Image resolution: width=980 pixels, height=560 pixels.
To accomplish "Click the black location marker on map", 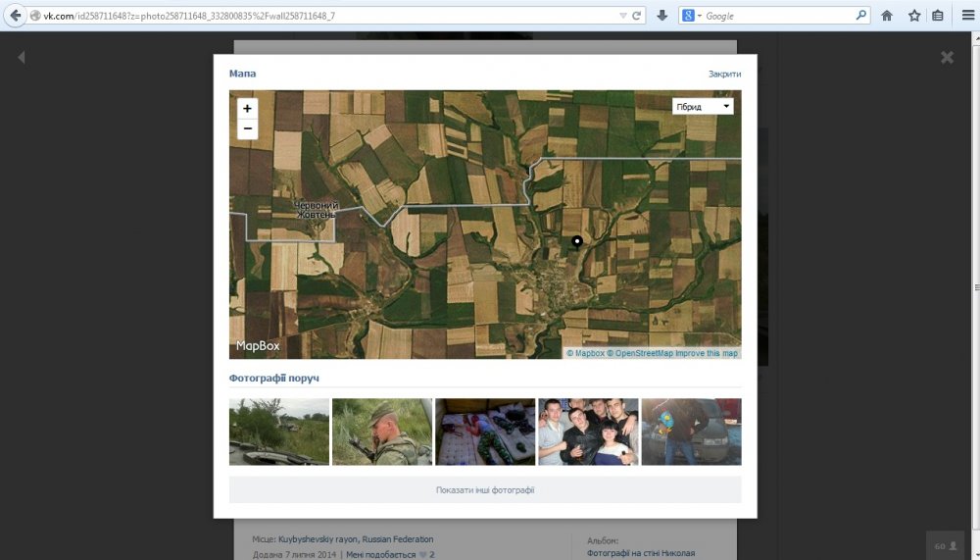I will (x=577, y=240).
